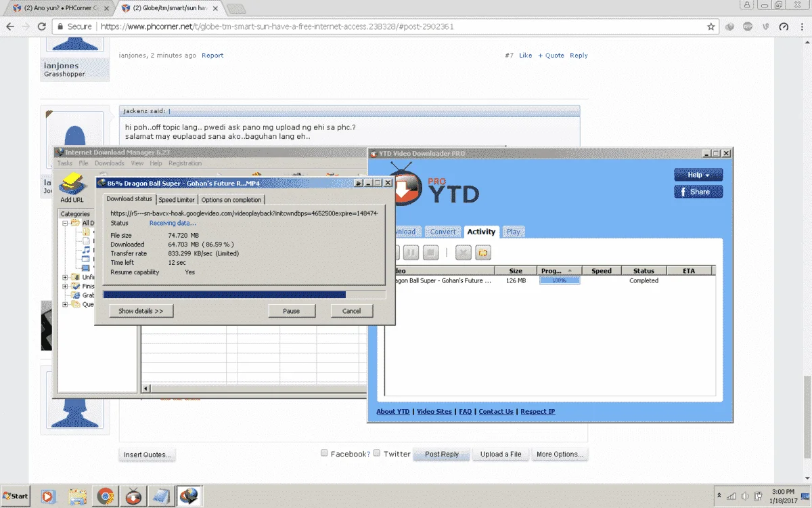Click the Chrome address bar URL
The image size is (812, 508).
tap(277, 26)
